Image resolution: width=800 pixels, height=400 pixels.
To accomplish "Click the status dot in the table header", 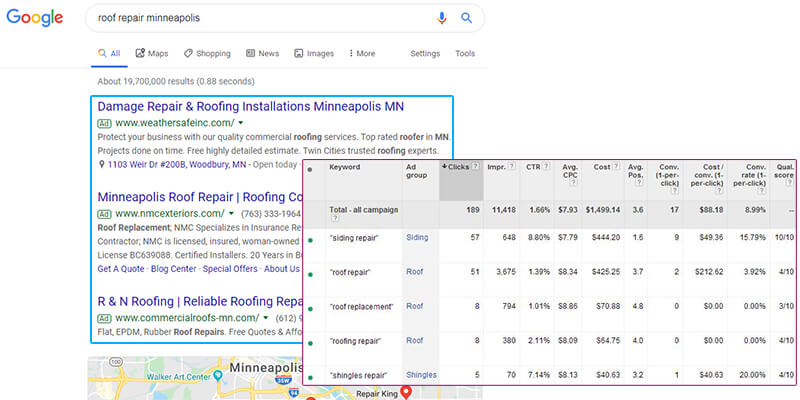I will [310, 169].
